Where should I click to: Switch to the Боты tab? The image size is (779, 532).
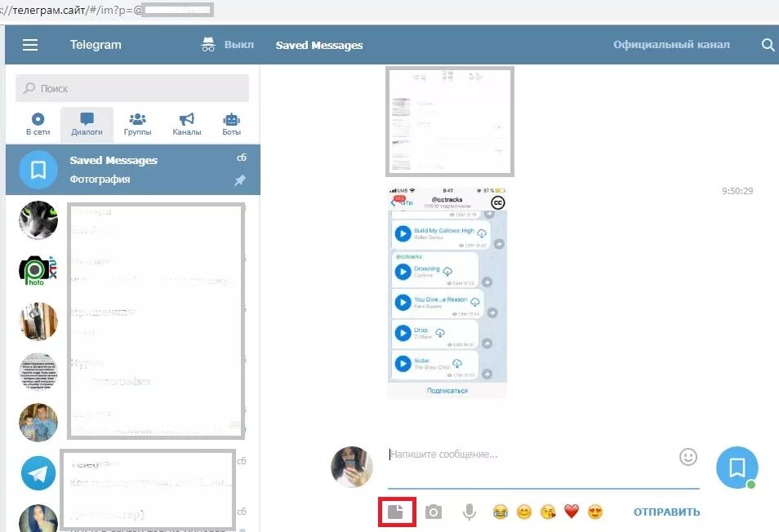(x=232, y=124)
